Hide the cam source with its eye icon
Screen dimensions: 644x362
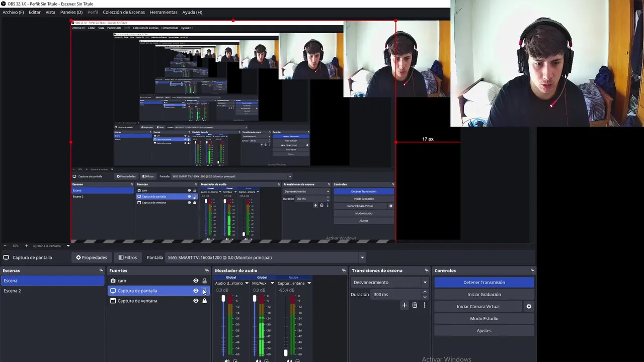(x=196, y=281)
